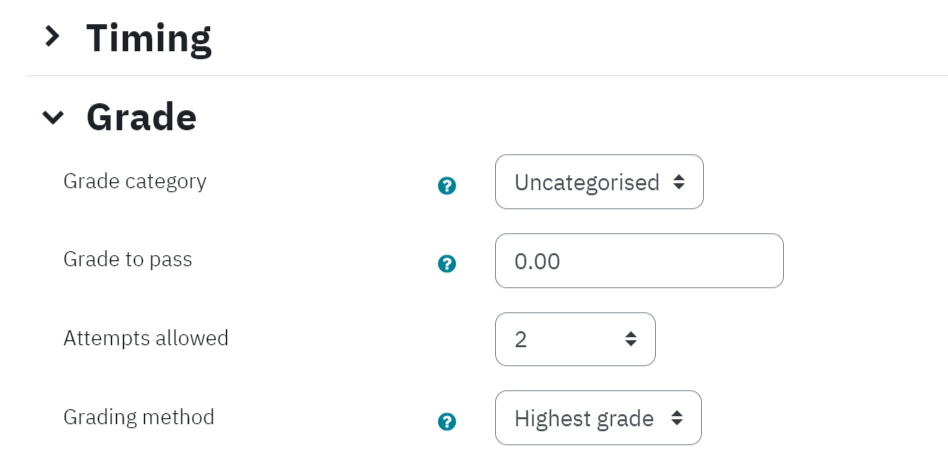
Task: Open the Highest grade method dropdown
Action: click(x=598, y=418)
